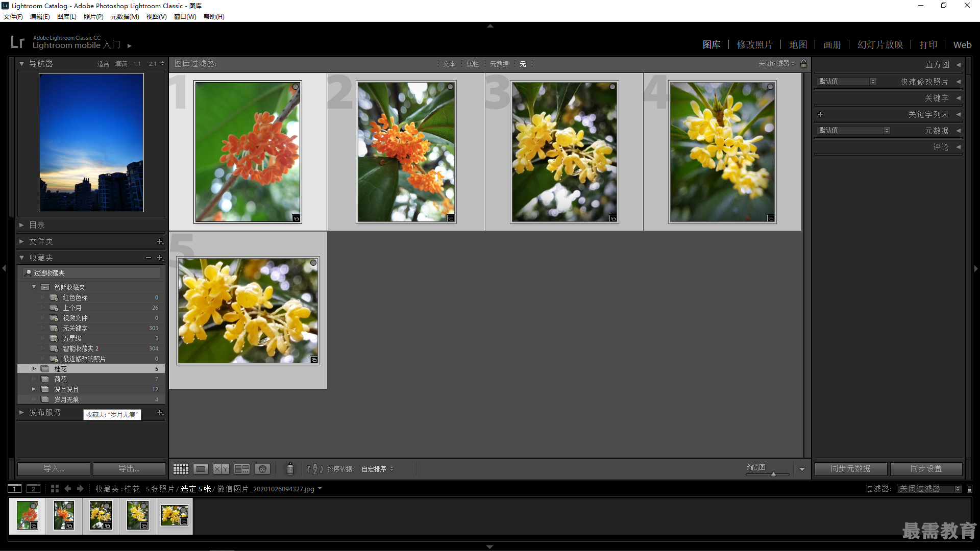Click the Publish Services plus icon
980x551 pixels.
point(160,413)
